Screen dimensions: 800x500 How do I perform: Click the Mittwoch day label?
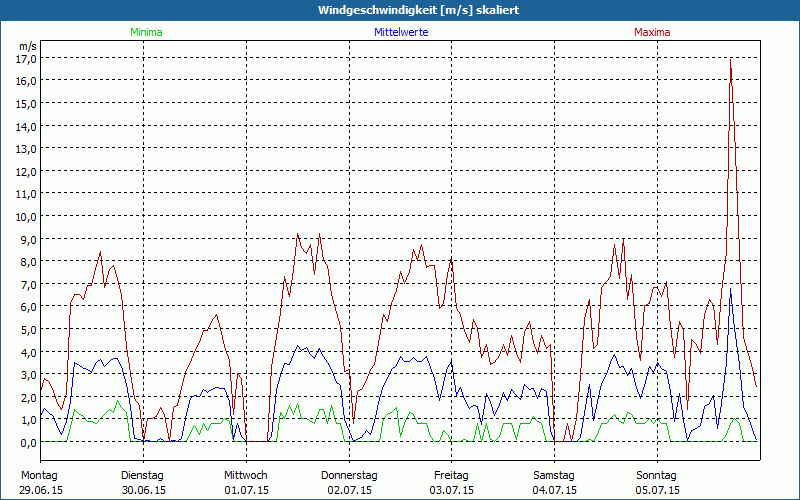(x=246, y=475)
